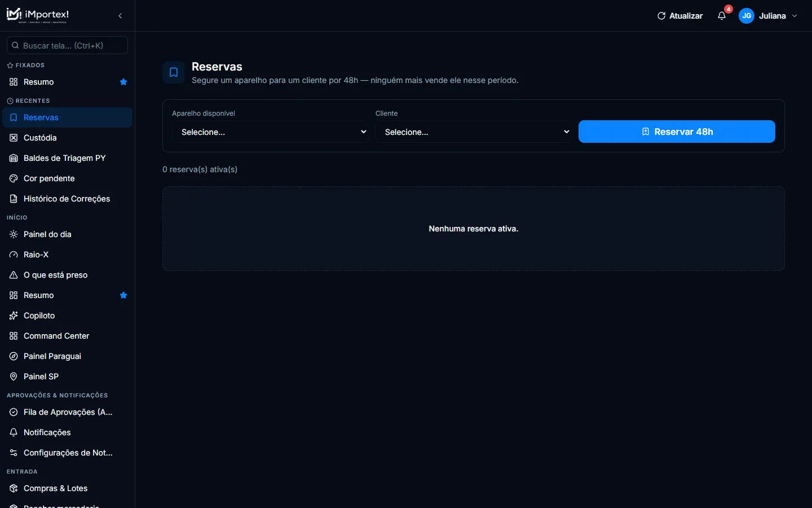Viewport: 812px width, 508px height.
Task: Click the Raio-X gauge icon
Action: pos(14,255)
